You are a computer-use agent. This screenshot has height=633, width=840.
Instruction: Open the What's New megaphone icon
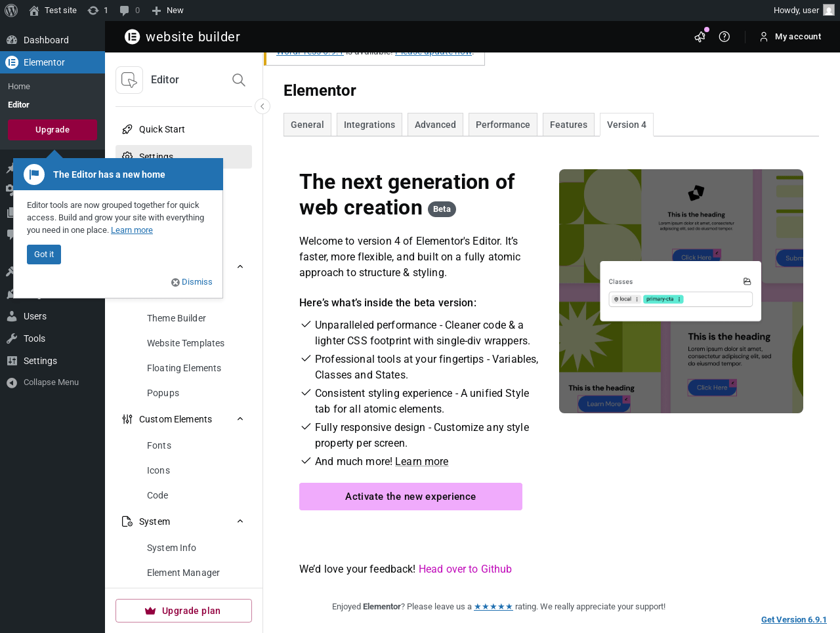point(700,37)
